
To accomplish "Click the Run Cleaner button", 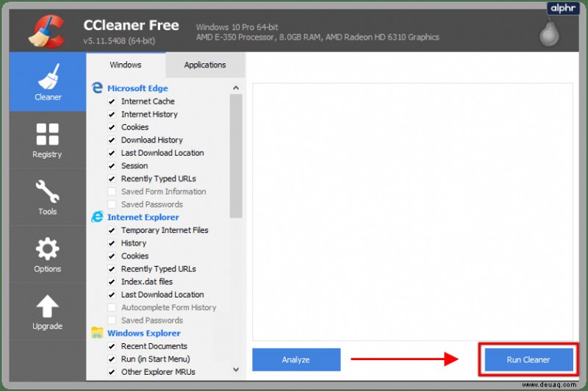I will pos(528,359).
